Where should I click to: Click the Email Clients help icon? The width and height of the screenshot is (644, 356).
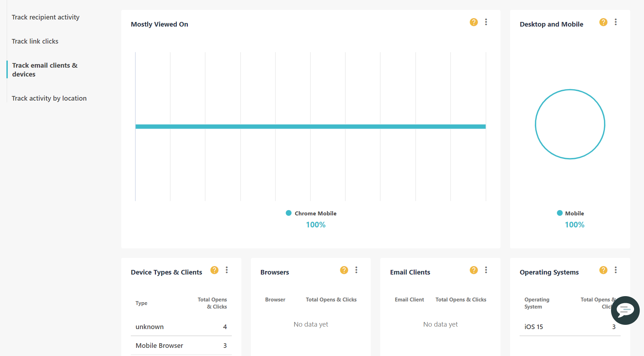click(x=474, y=270)
